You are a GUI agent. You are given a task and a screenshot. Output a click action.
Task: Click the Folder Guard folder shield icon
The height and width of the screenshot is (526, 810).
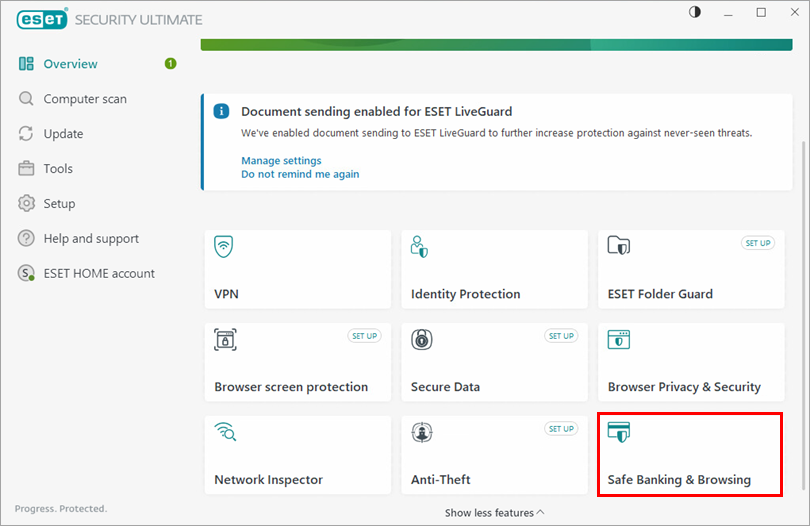pos(619,245)
